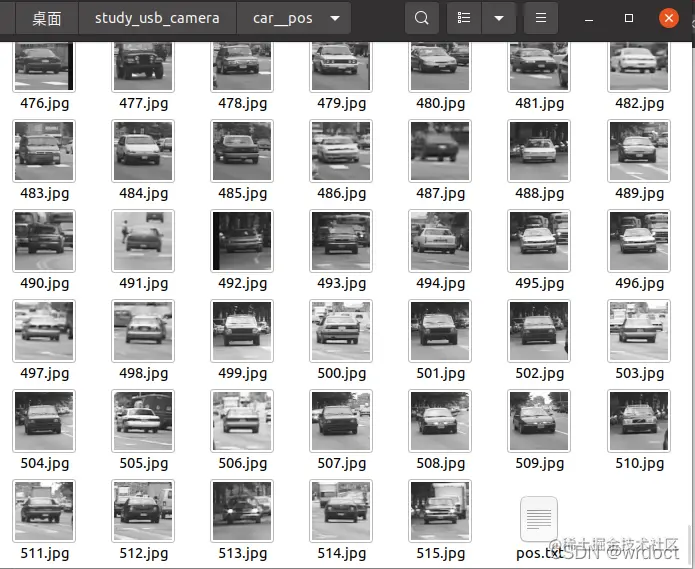Maximize the file manager window
This screenshot has height=569, width=695.
coord(629,18)
